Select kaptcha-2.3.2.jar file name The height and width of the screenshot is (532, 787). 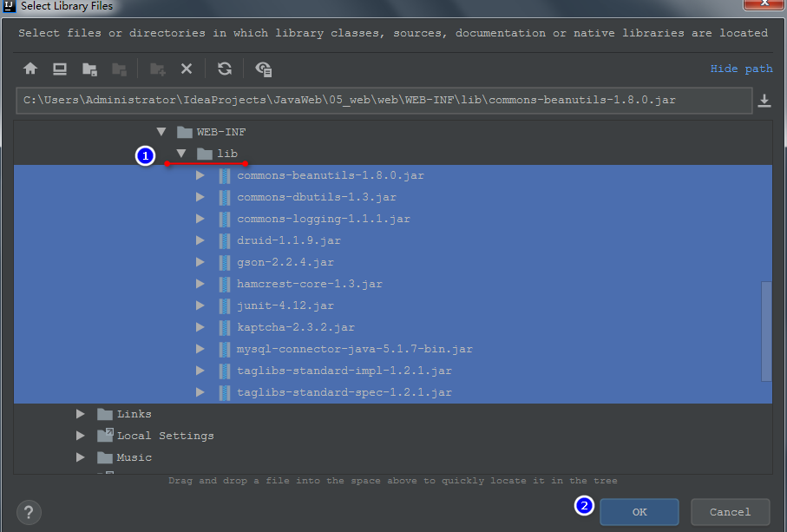296,327
